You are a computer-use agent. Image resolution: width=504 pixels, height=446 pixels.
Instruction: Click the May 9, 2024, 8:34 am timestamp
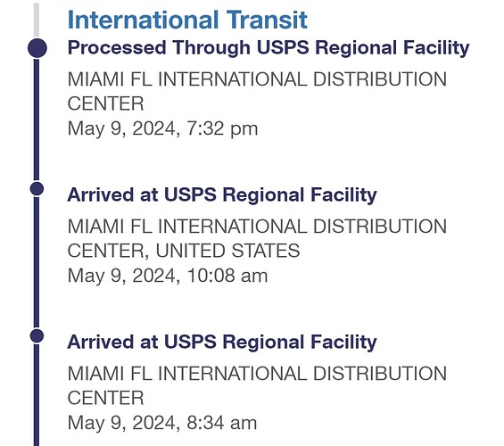[x=162, y=423]
